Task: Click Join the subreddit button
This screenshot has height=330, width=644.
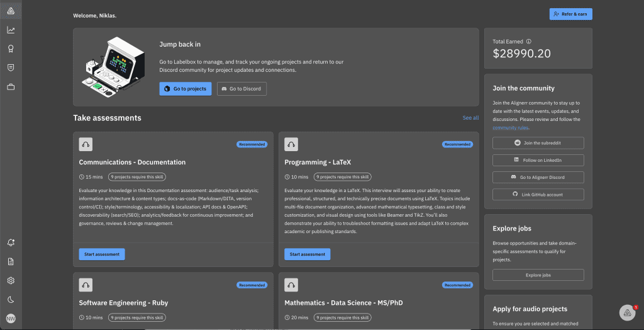Action: pos(538,143)
